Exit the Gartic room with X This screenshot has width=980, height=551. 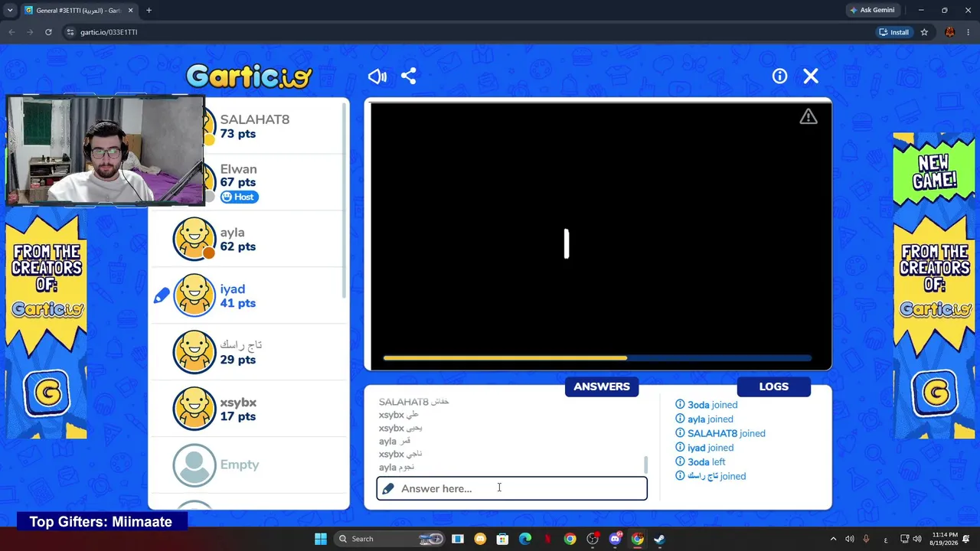coord(811,76)
